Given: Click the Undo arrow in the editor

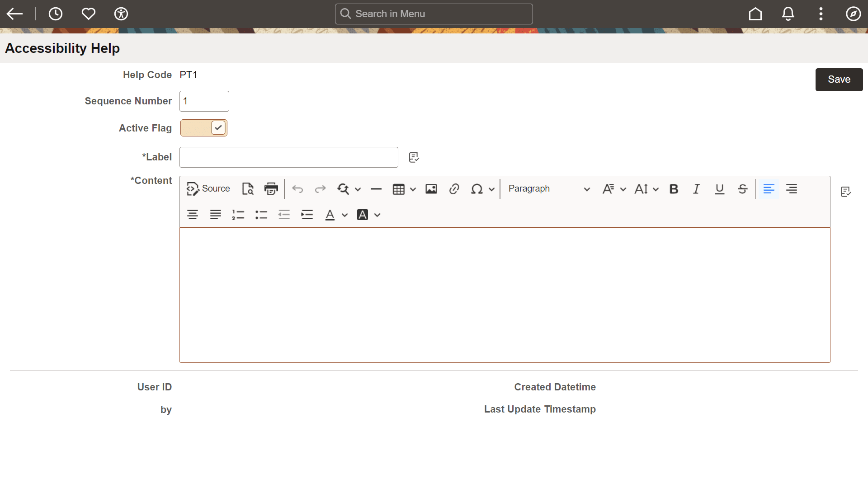Looking at the screenshot, I should [x=297, y=189].
